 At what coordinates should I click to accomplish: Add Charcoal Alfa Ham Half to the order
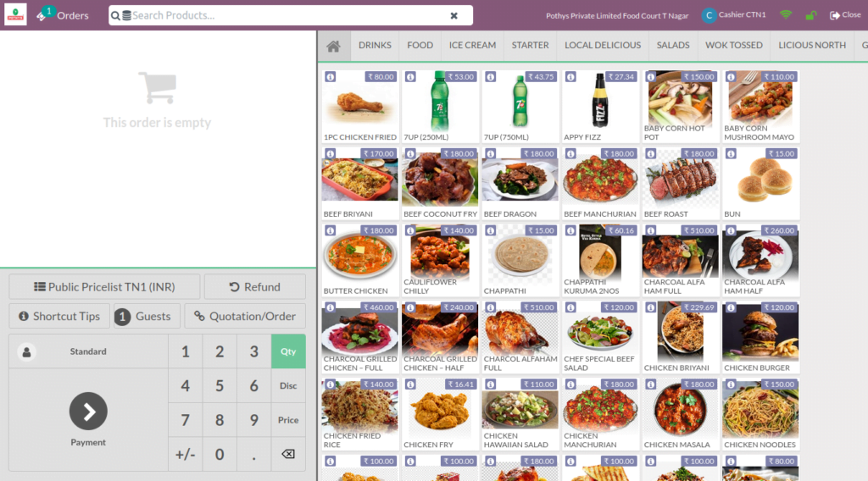coord(760,261)
